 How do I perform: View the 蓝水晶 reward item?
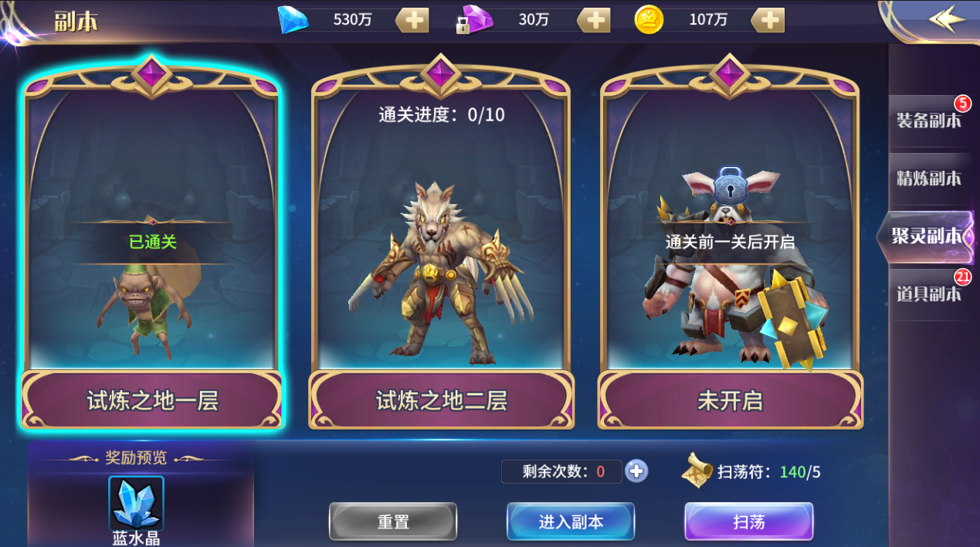point(136,503)
